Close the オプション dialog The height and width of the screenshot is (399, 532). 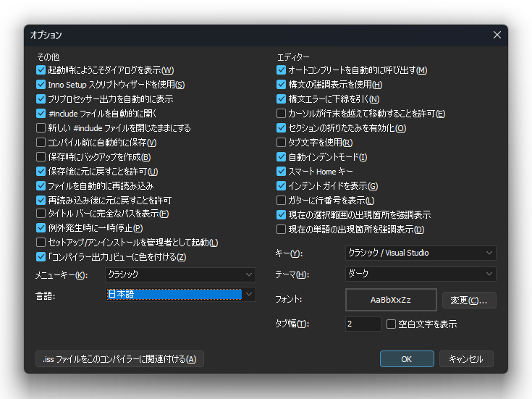click(x=497, y=35)
